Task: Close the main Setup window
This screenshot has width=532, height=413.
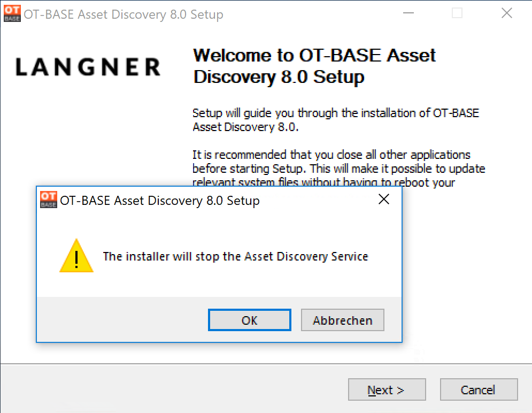Action: coord(506,13)
